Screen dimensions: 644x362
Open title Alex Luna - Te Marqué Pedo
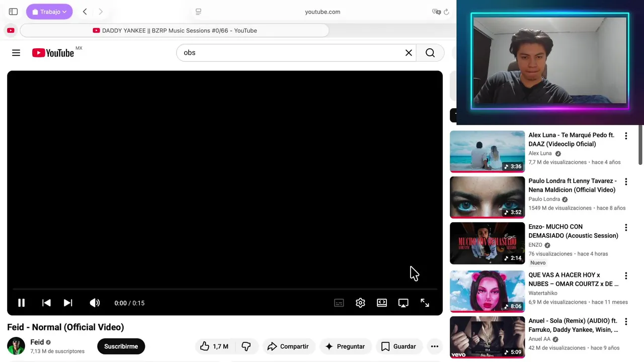pos(572,140)
